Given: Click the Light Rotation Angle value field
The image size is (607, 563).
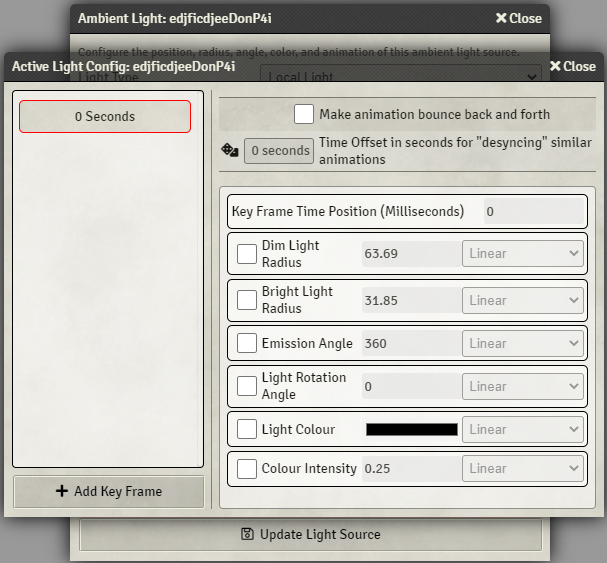Looking at the screenshot, I should pyautogui.click(x=412, y=386).
